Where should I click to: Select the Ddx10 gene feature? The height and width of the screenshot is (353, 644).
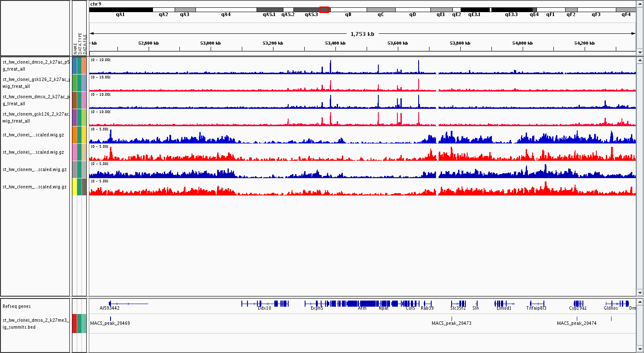pyautogui.click(x=265, y=304)
